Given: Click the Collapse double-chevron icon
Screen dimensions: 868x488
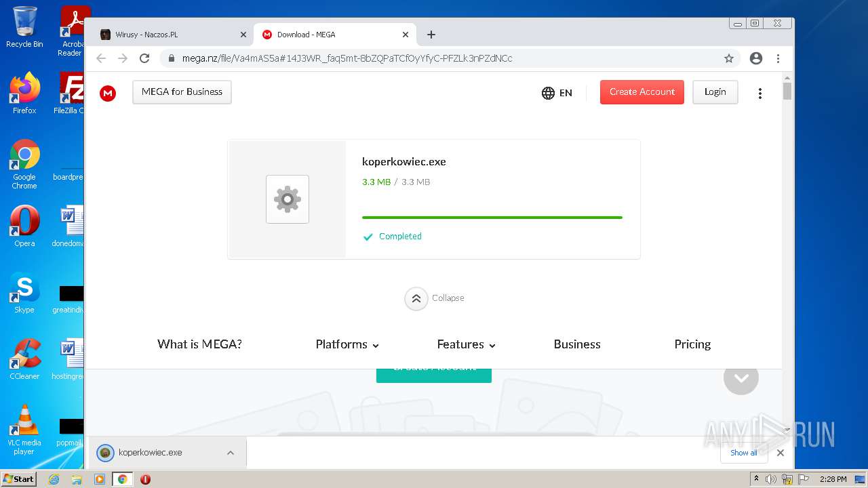Looking at the screenshot, I should pyautogui.click(x=416, y=298).
